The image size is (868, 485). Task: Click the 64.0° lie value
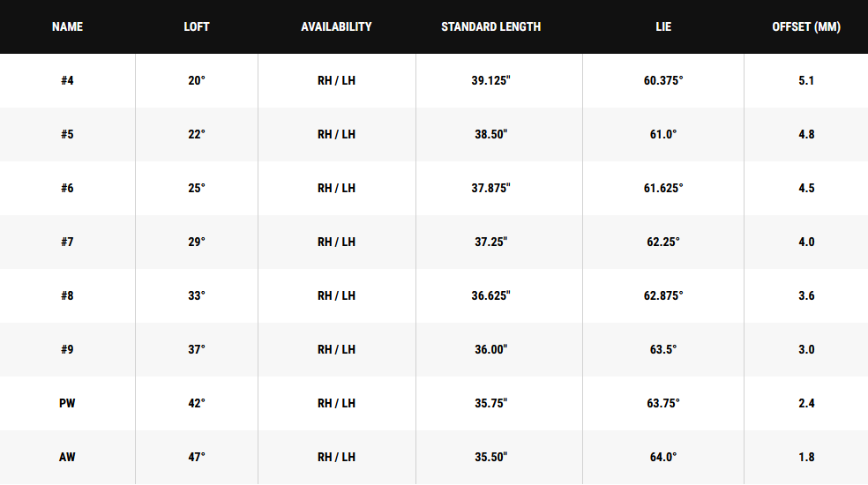[663, 457]
